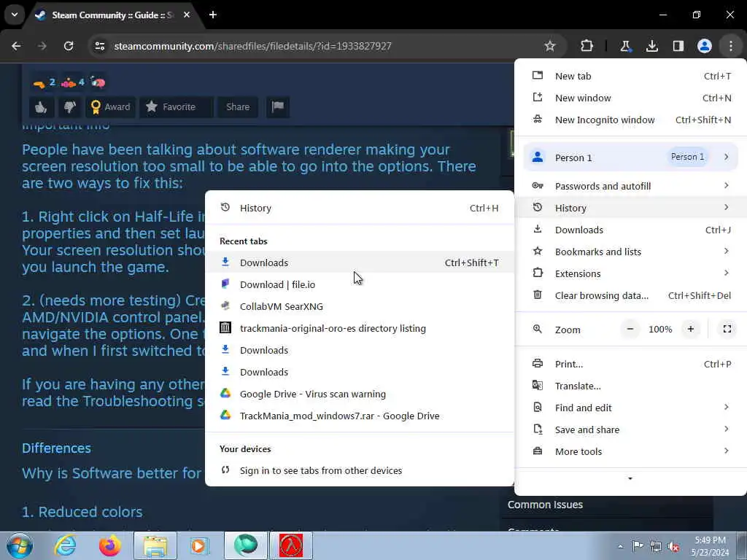
Task: Give an Award to this guide
Action: (x=111, y=107)
